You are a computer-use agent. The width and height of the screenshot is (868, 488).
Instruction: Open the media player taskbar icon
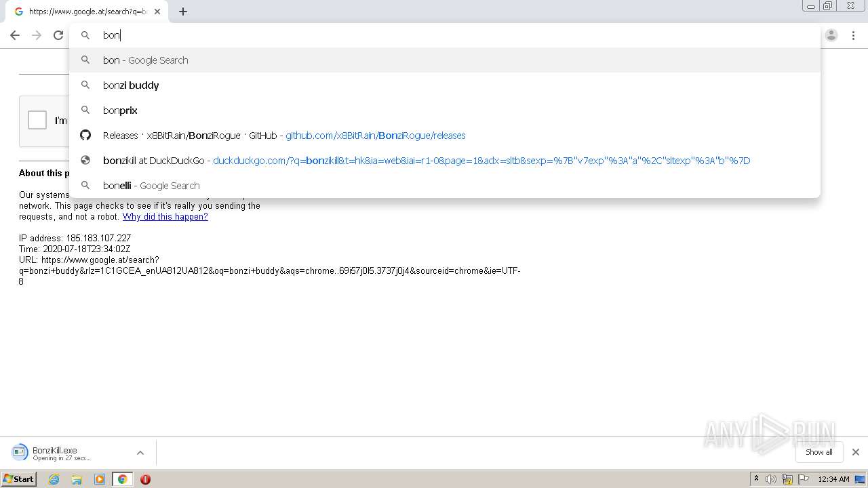click(100, 479)
